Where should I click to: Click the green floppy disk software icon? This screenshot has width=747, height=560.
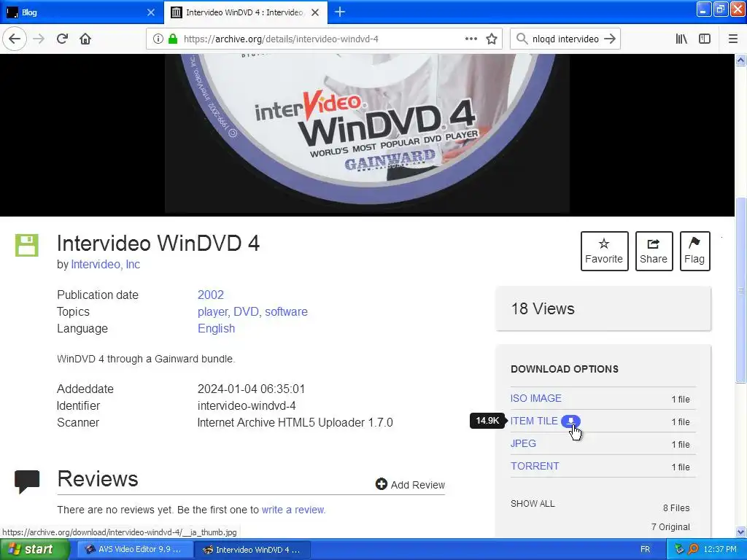27,245
